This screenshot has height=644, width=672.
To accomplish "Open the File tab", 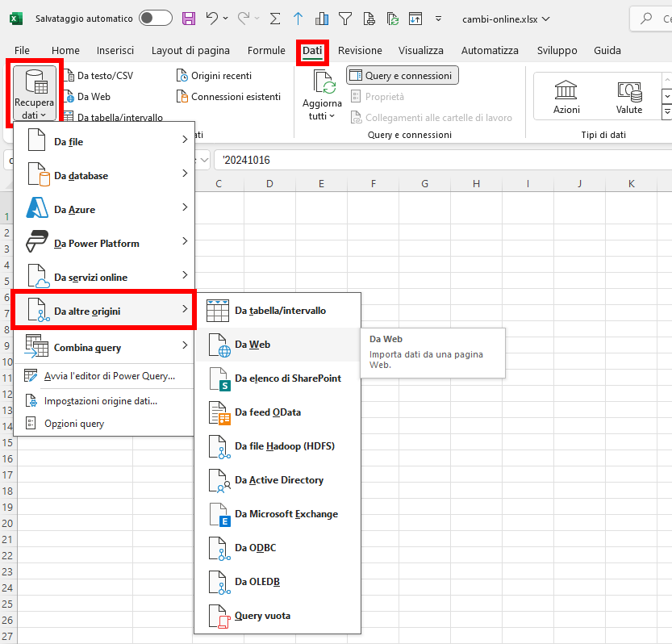I will coord(22,51).
